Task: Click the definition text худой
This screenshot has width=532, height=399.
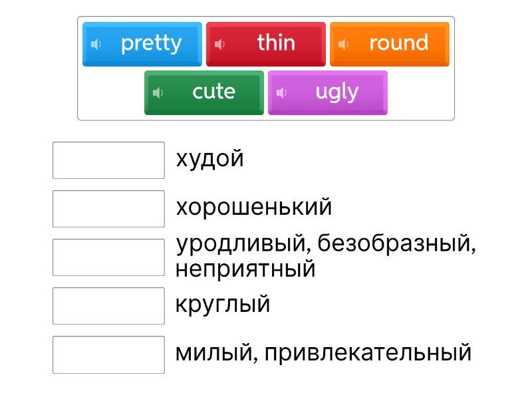Action: pos(209,159)
